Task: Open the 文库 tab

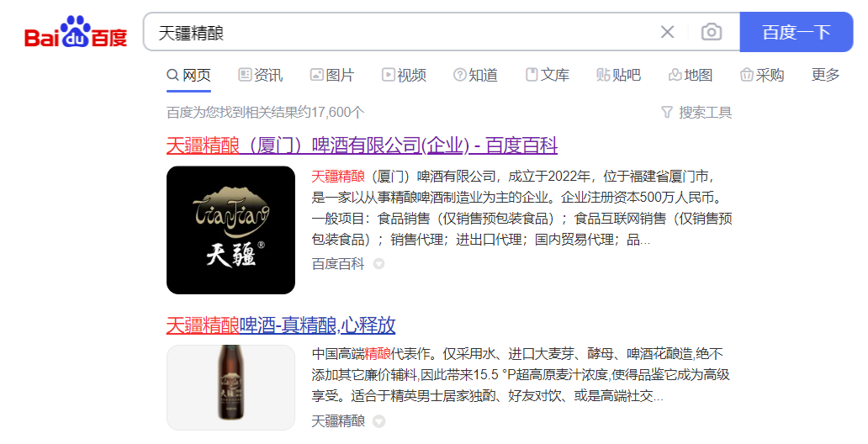Action: 547,75
